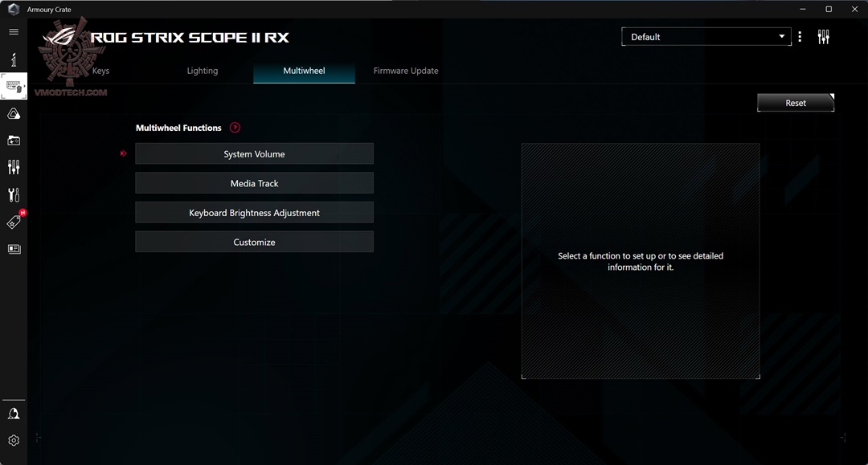Open the hamburger menu in sidebar
This screenshot has height=465, width=868.
[x=14, y=32]
